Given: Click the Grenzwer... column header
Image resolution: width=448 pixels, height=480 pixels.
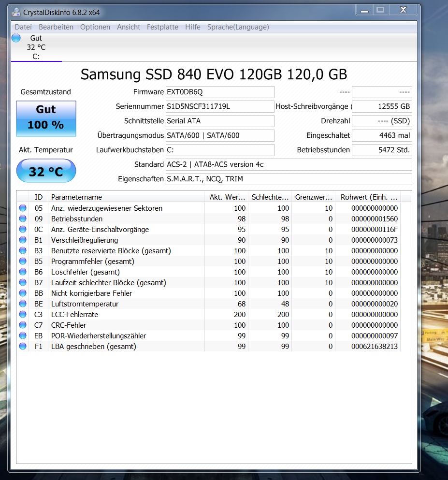Looking at the screenshot, I should 313,197.
